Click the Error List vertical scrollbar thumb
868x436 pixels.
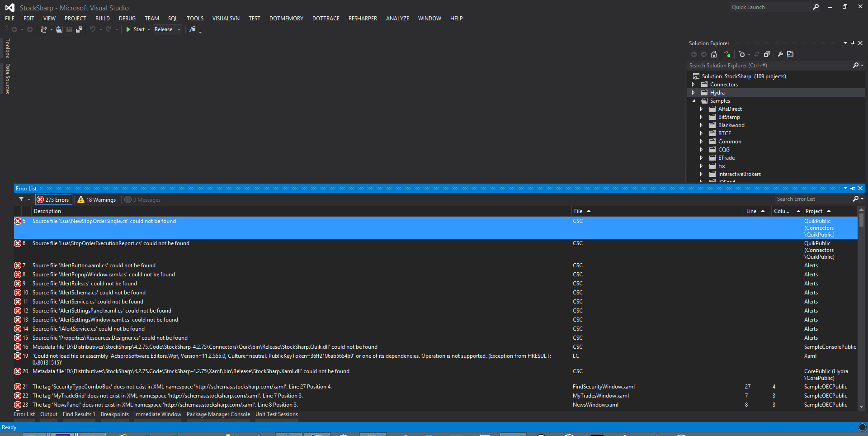(862, 220)
